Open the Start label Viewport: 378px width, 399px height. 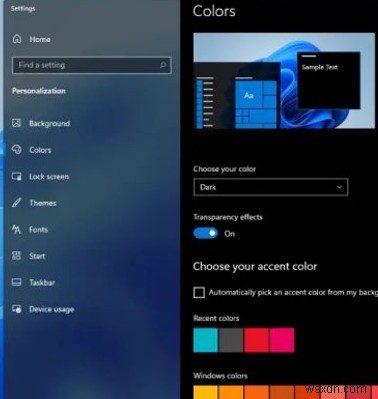click(x=37, y=256)
